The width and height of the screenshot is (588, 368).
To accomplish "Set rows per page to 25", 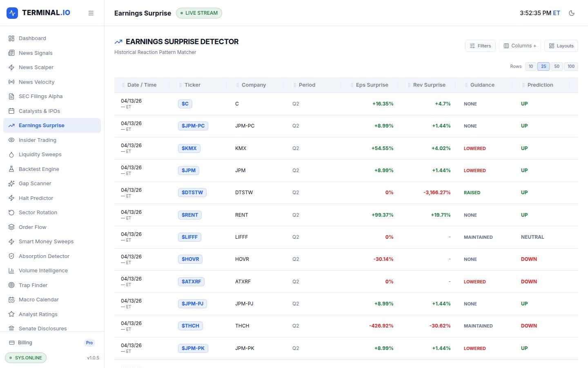I will coord(543,66).
